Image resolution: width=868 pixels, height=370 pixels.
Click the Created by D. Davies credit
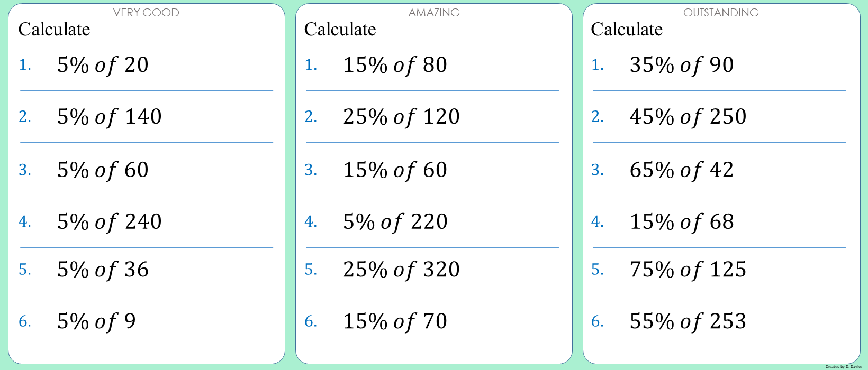pyautogui.click(x=844, y=366)
